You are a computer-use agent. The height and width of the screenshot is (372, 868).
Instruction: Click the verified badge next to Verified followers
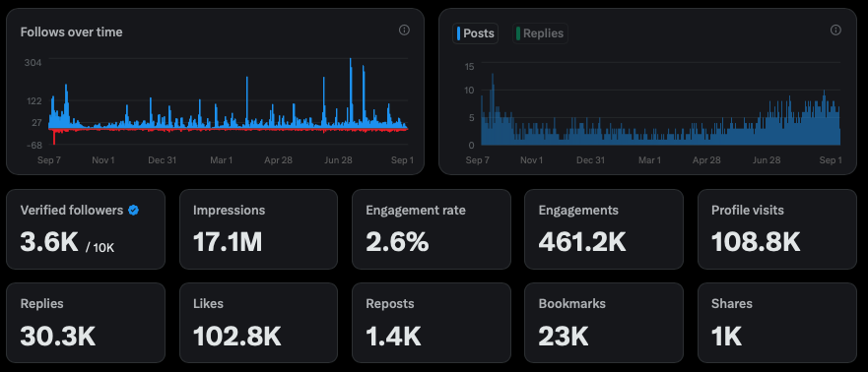coord(133,210)
